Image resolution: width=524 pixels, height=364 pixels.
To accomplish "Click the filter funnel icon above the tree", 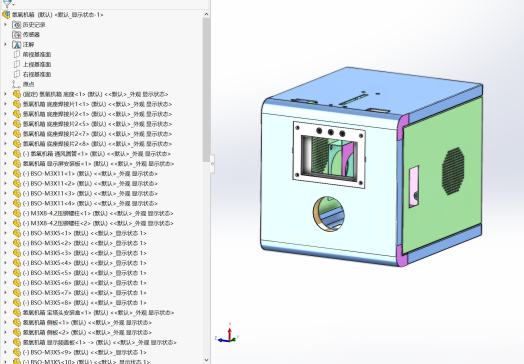I will pyautogui.click(x=6, y=3).
